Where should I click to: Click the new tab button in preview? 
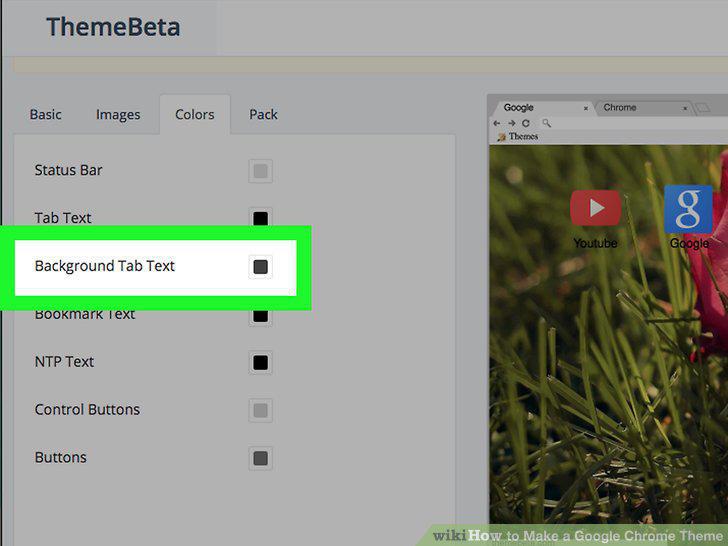click(x=703, y=108)
